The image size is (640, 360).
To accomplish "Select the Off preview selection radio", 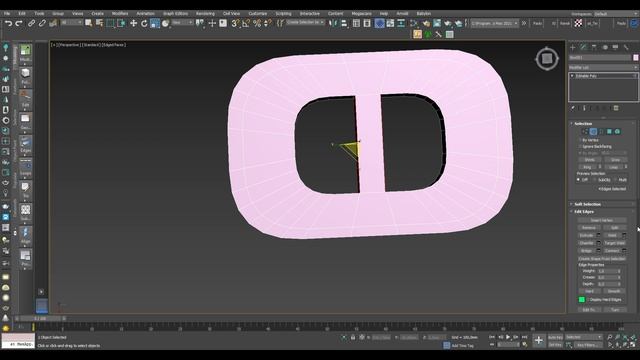I will point(578,180).
